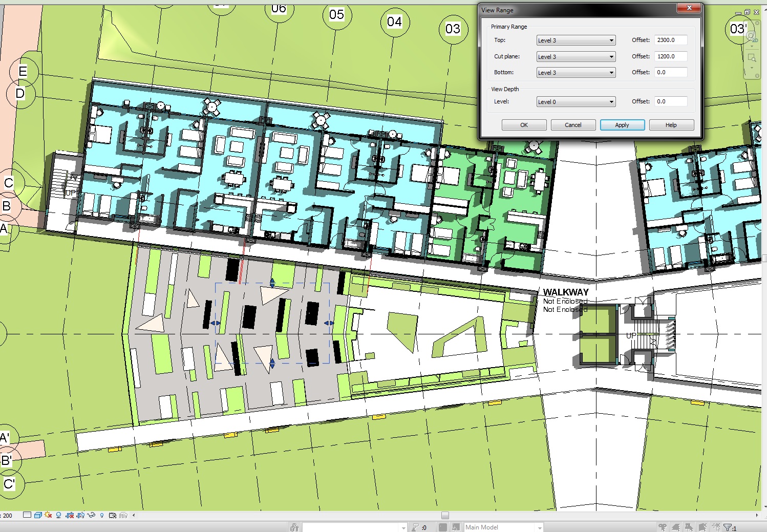Toggle Show Crop Region icon
This screenshot has width=767, height=532.
(x=80, y=515)
